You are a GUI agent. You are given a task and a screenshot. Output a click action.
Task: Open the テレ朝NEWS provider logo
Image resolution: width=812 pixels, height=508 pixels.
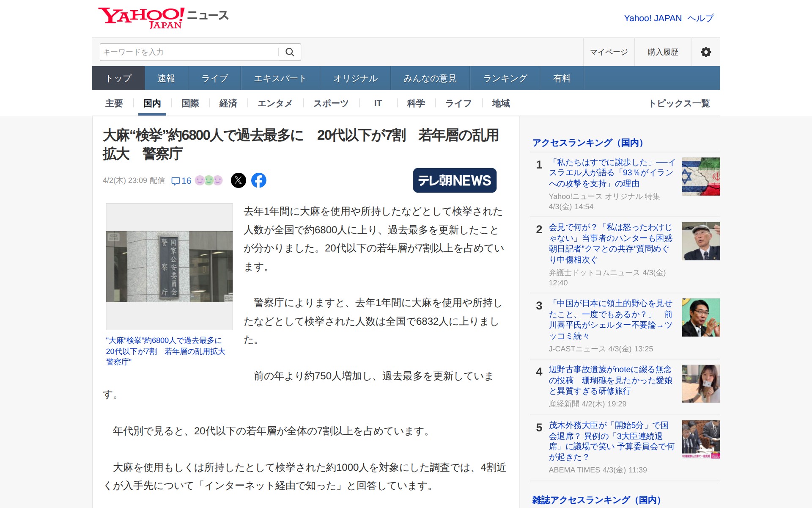pos(454,180)
